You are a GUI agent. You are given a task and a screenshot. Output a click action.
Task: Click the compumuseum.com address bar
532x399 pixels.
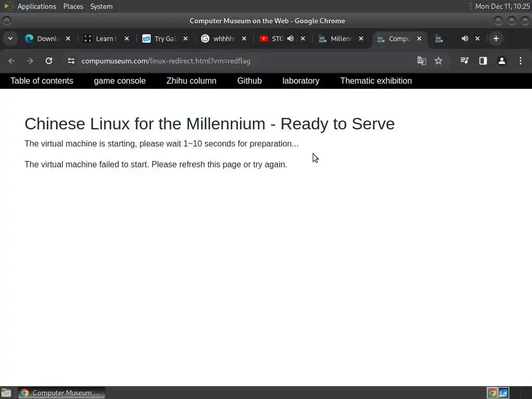166,61
